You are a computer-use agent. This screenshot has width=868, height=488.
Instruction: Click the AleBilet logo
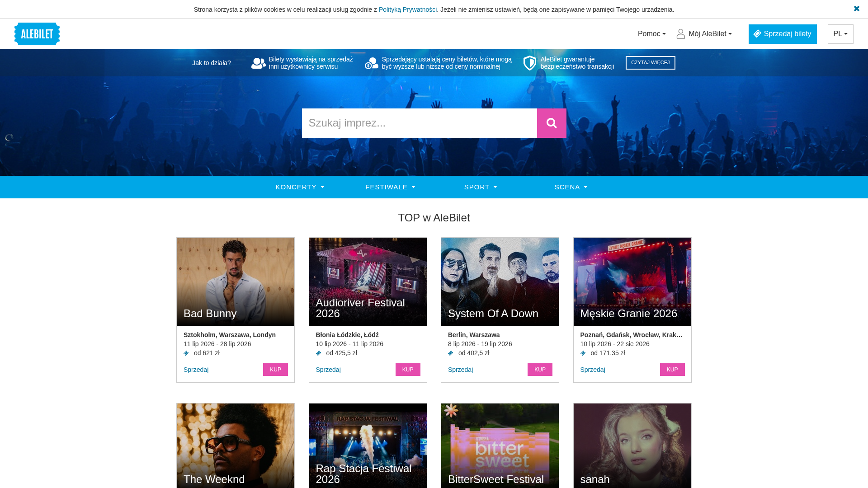[x=37, y=34]
